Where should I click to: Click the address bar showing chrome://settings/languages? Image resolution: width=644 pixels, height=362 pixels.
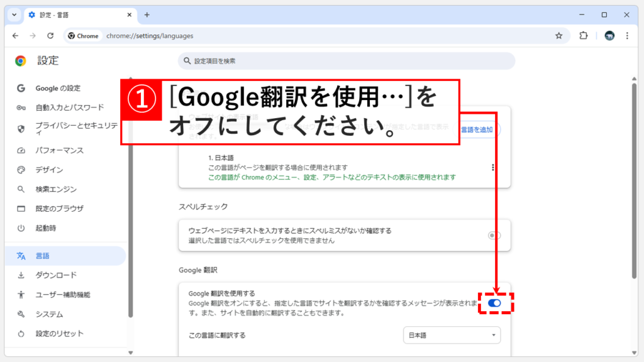point(189,36)
